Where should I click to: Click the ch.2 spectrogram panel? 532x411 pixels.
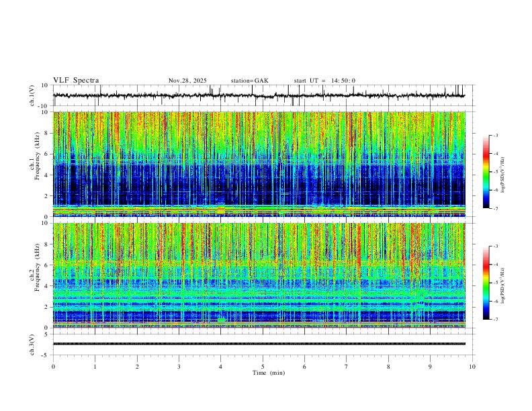pos(259,275)
